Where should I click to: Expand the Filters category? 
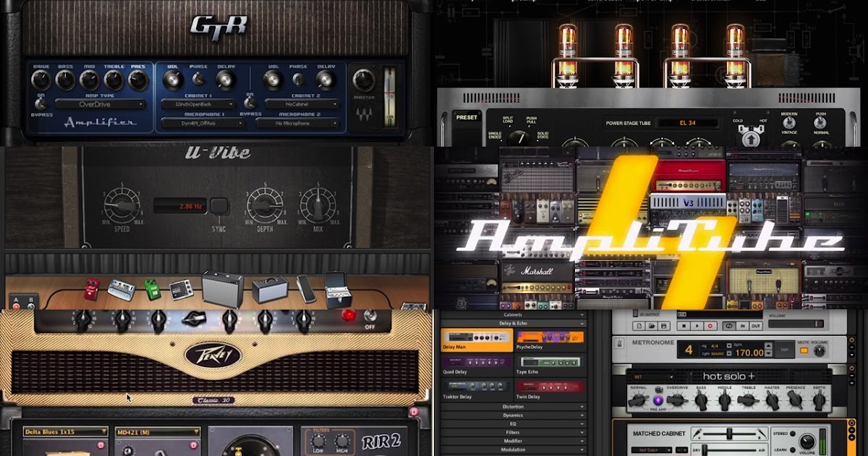click(514, 432)
